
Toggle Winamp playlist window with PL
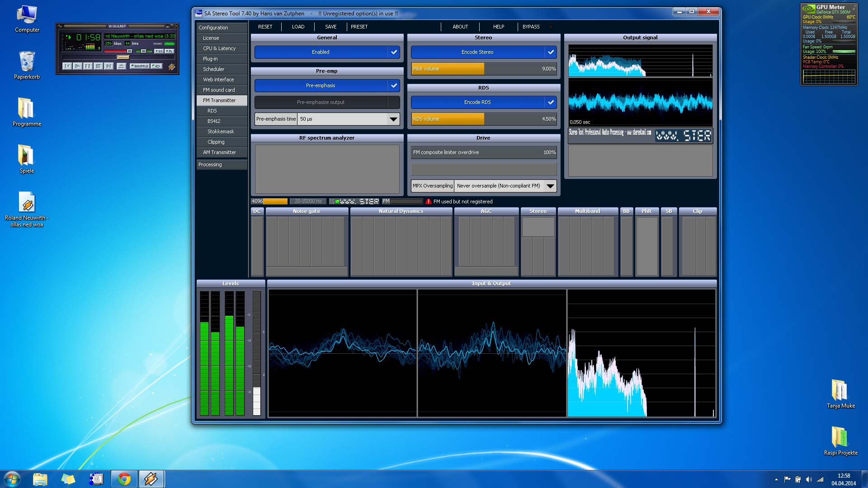click(x=170, y=51)
